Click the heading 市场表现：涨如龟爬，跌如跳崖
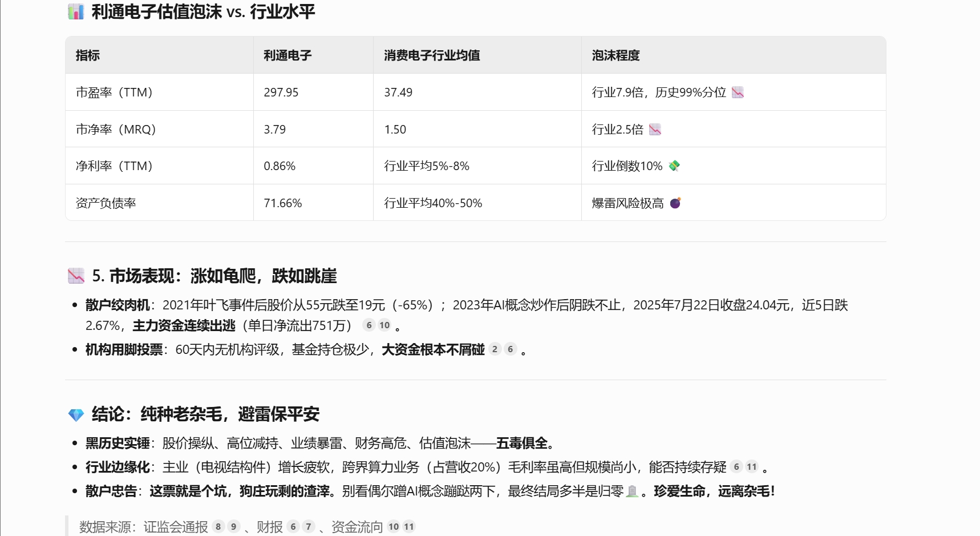This screenshot has width=980, height=536. 223,276
